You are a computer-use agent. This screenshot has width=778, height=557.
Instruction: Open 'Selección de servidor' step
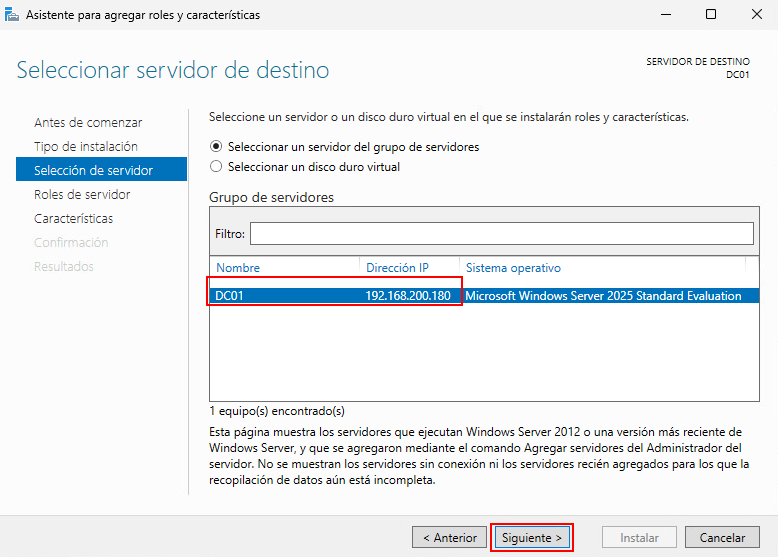93,170
